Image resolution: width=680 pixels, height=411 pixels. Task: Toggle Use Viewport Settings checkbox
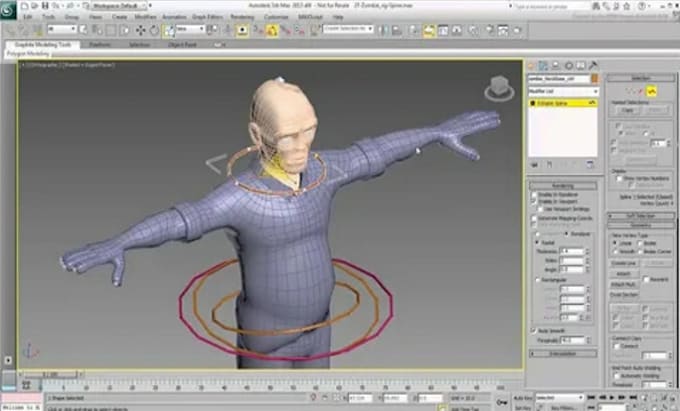(540, 209)
